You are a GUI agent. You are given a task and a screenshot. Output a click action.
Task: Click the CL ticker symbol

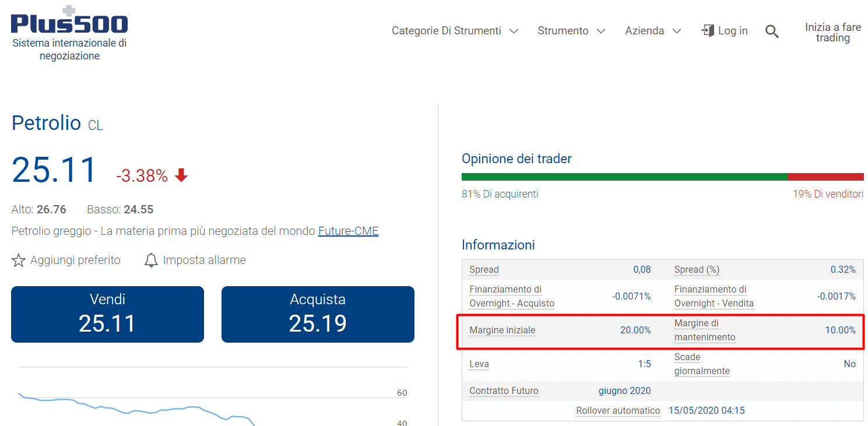pyautogui.click(x=96, y=125)
